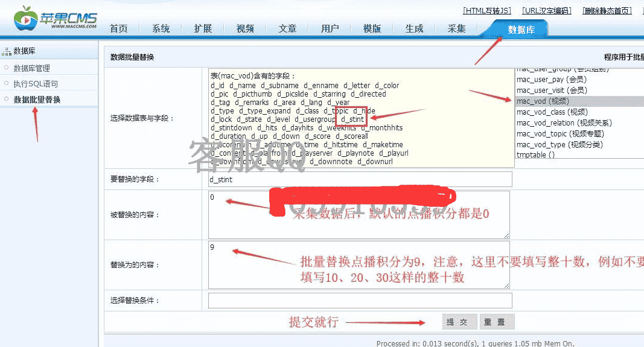The width and height of the screenshot is (644, 347).
Task: Open the 文章 menu
Action: click(287, 29)
